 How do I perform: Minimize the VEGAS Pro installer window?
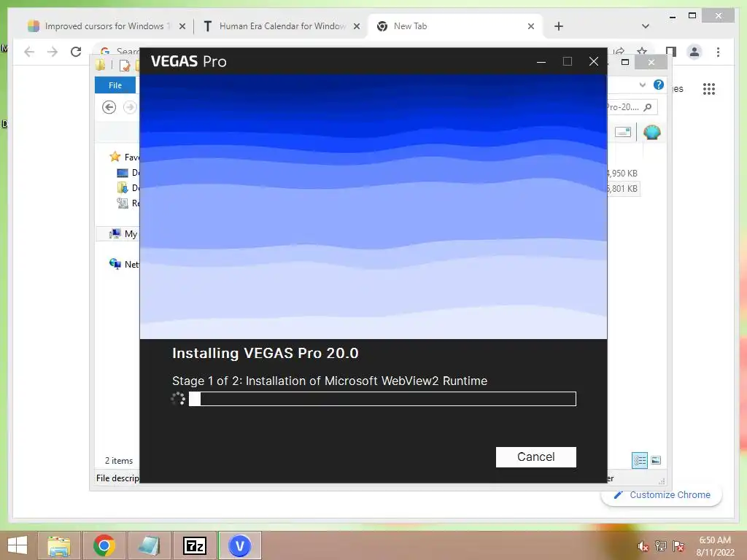pos(541,61)
